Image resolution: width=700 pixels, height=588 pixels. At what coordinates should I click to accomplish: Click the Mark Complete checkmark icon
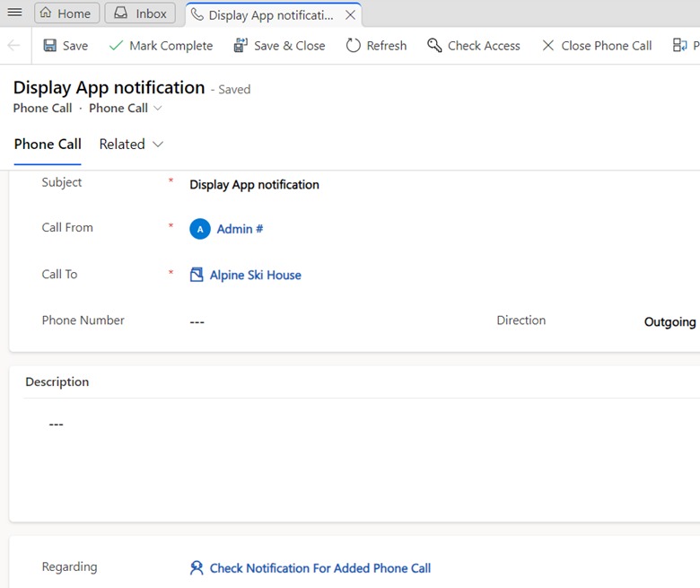coord(116,46)
